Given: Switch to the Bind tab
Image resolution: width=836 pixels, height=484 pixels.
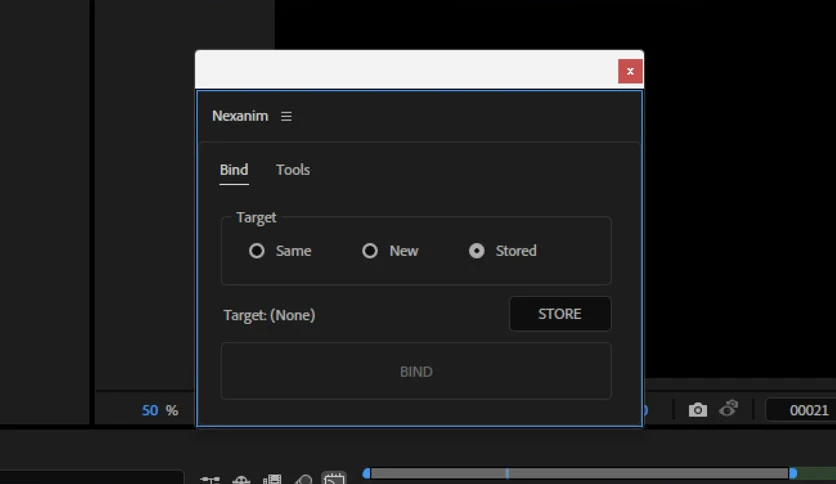Looking at the screenshot, I should 234,170.
